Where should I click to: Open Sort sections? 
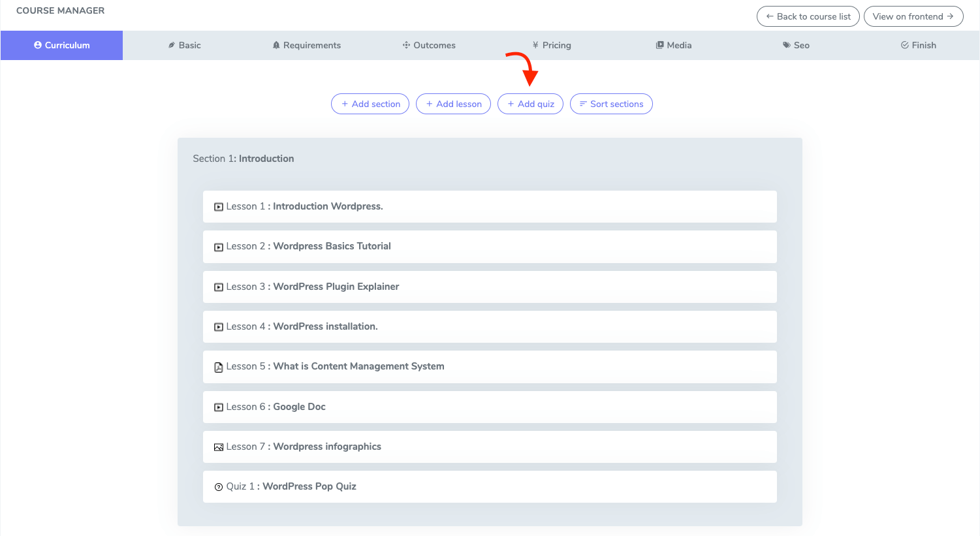pos(611,104)
